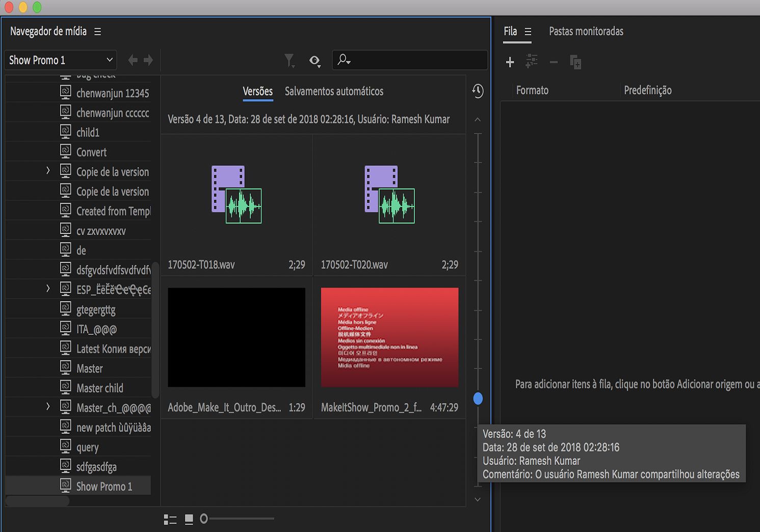Image resolution: width=760 pixels, height=532 pixels.
Task: Expand the first Copie de la version project
Action: [48, 171]
